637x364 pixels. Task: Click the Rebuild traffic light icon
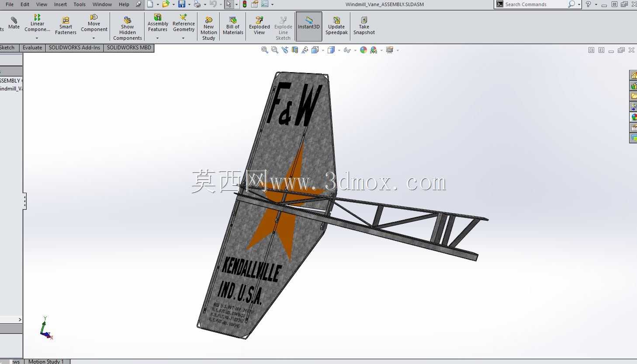click(245, 4)
